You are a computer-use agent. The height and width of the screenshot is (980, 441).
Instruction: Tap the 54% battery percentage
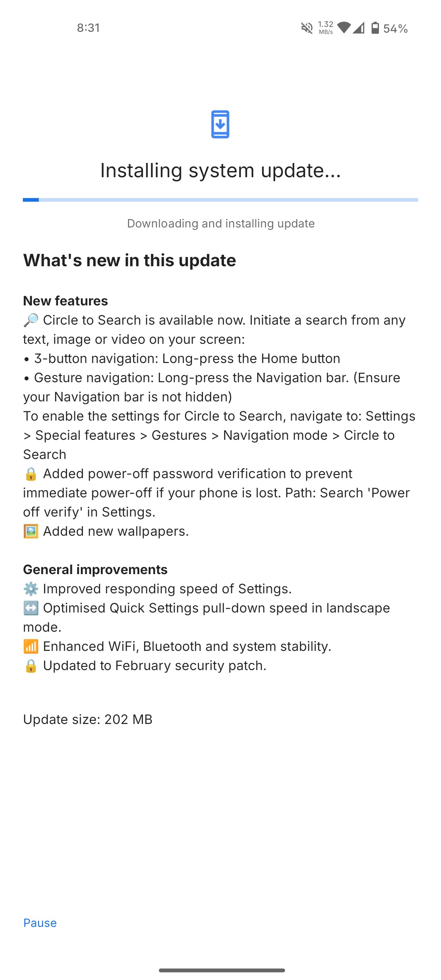395,29
